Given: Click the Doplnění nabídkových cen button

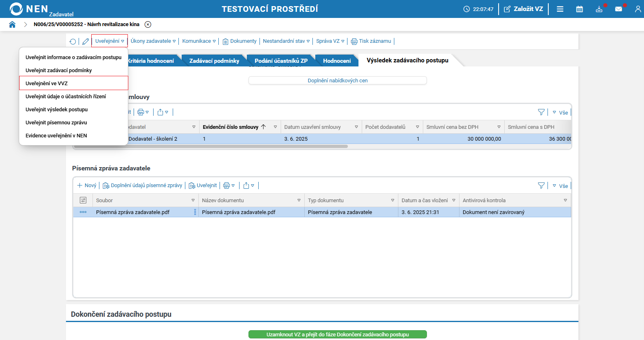Looking at the screenshot, I should [337, 80].
